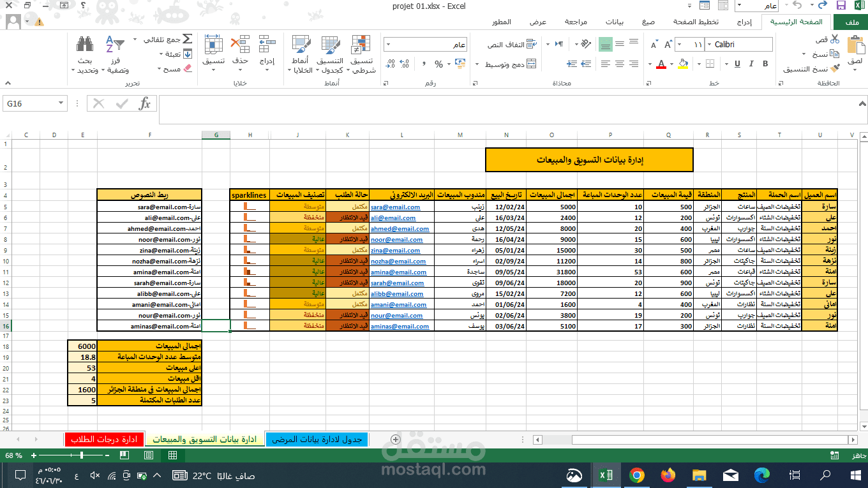Click the nozha@email.com hyperlink in column L
868x488 pixels.
click(x=398, y=261)
